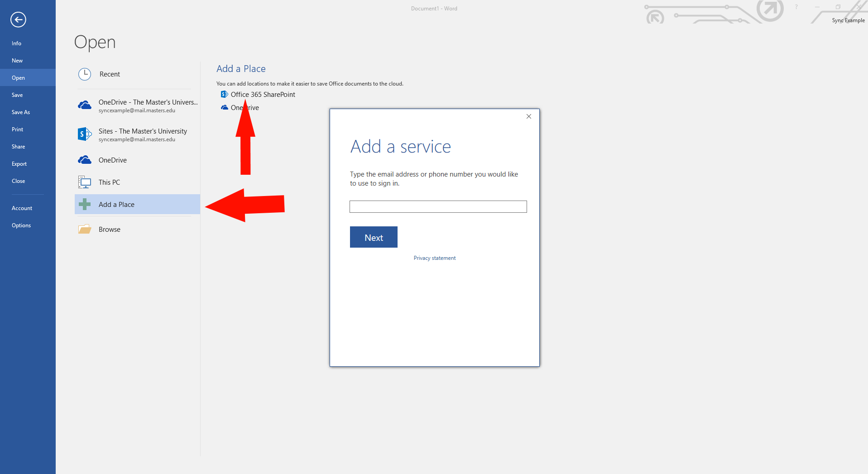The width and height of the screenshot is (868, 474).
Task: Open the Export page
Action: click(28, 164)
